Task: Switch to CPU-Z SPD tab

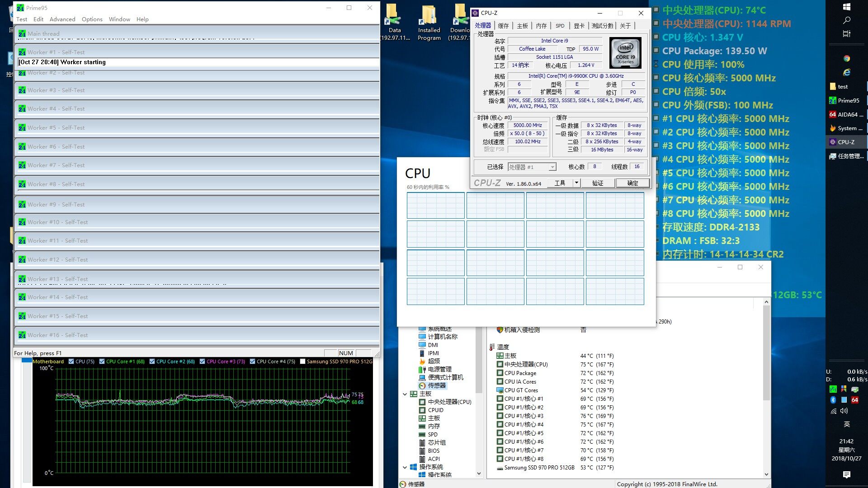Action: pyautogui.click(x=560, y=26)
